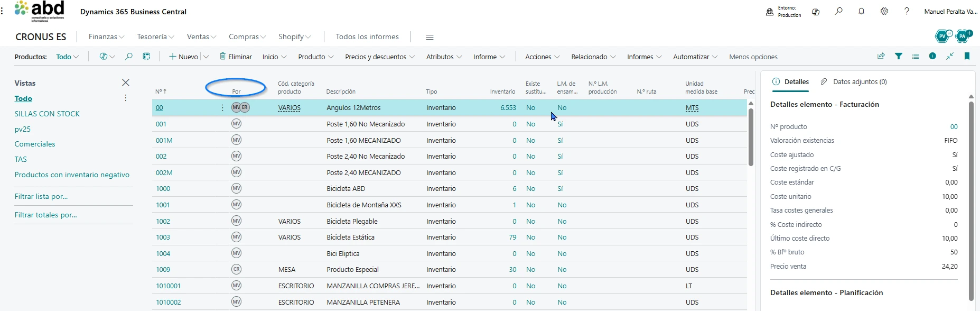Image resolution: width=980 pixels, height=311 pixels.
Task: Open user account Manuel Peralta
Action: point(950,11)
